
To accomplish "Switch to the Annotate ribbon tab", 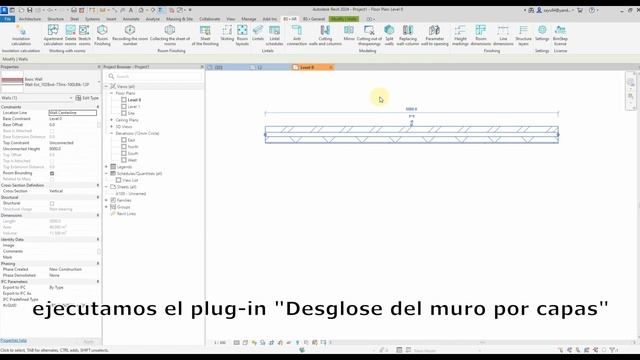I will click(131, 19).
